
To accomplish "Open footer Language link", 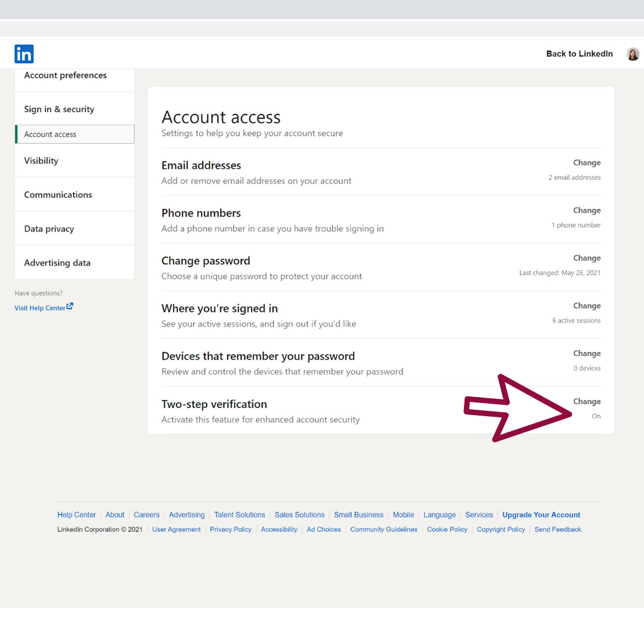I will point(439,515).
